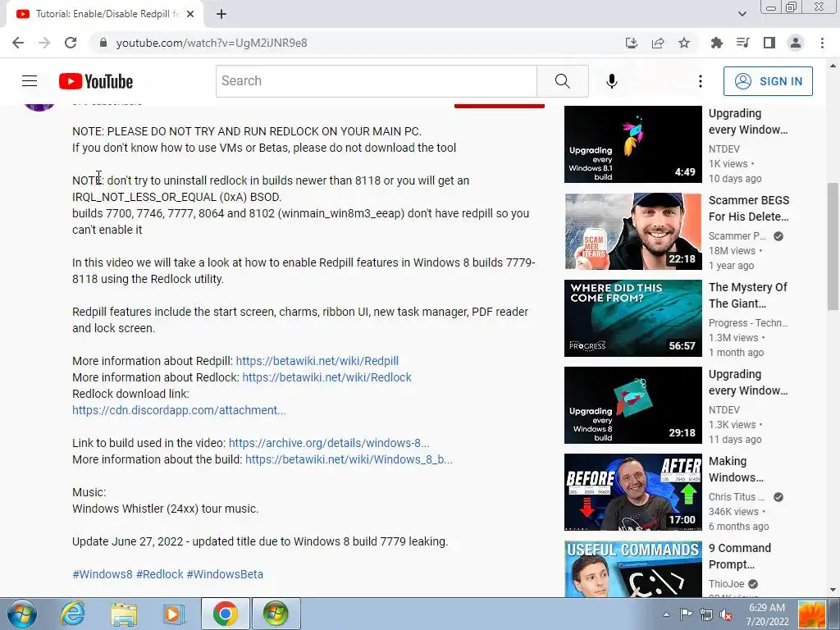
Task: Click the lock icon in address bar
Action: [103, 43]
